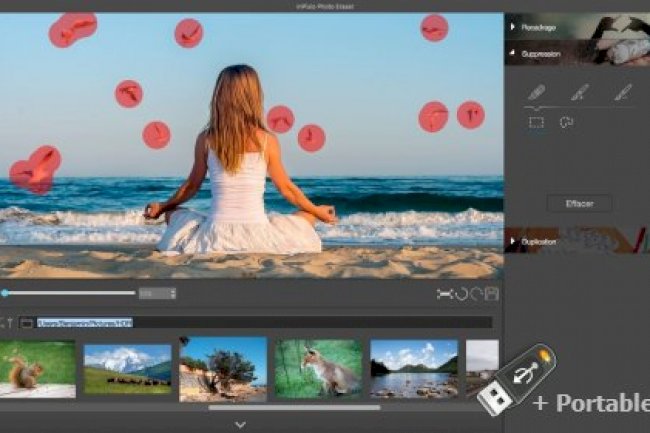Choose the lasso selection tool
This screenshot has width=650, height=433.
[x=566, y=122]
